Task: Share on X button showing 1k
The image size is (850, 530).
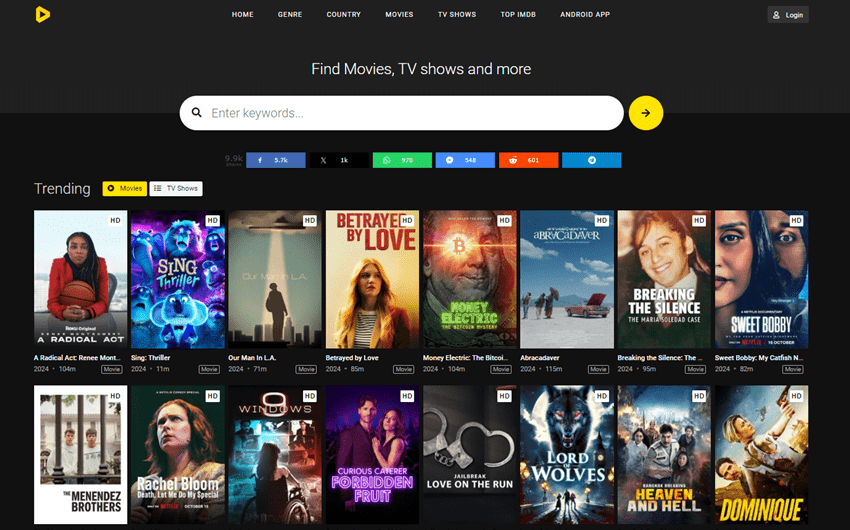Action: tap(339, 160)
